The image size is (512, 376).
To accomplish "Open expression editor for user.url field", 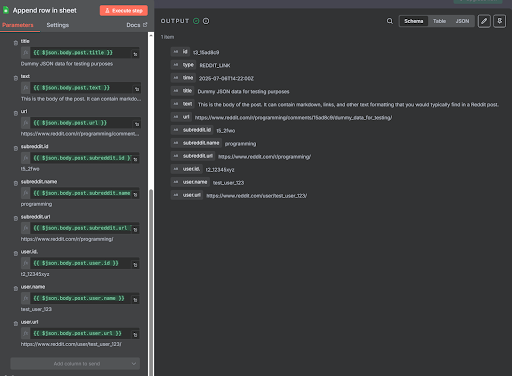I will coord(135,335).
